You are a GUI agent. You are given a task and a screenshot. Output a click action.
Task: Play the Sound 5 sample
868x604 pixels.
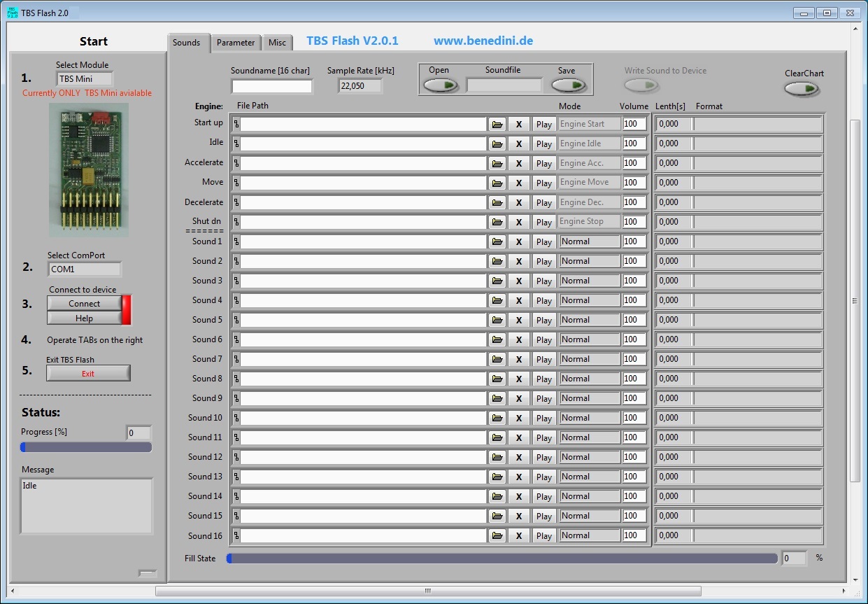pyautogui.click(x=543, y=320)
